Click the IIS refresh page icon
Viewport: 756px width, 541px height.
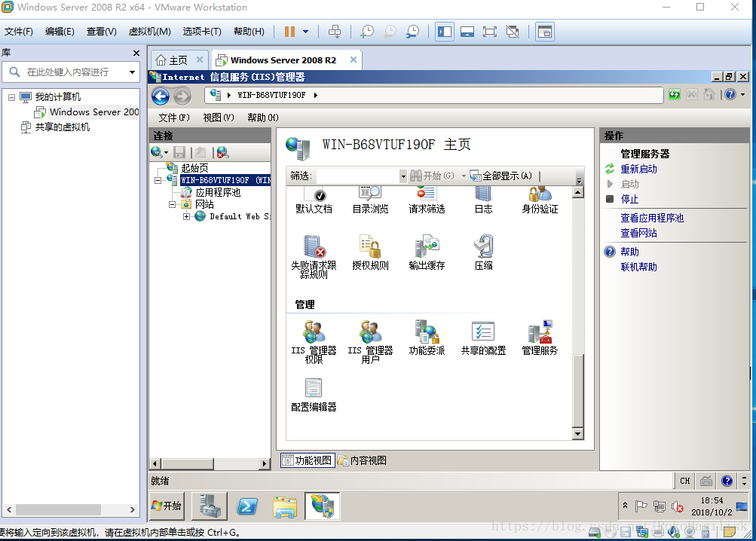click(x=675, y=94)
